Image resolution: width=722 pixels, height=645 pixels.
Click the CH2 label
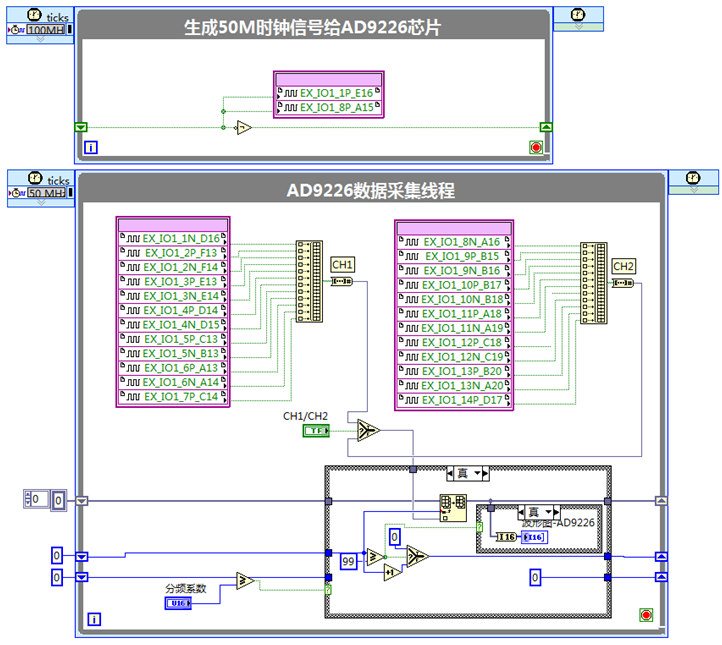click(x=623, y=266)
